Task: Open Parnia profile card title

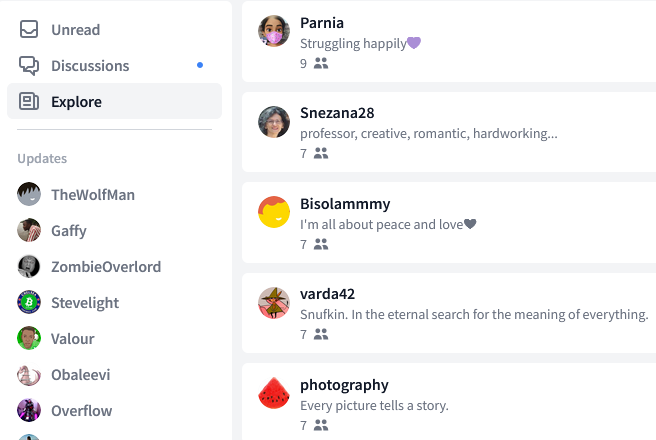Action: [322, 23]
